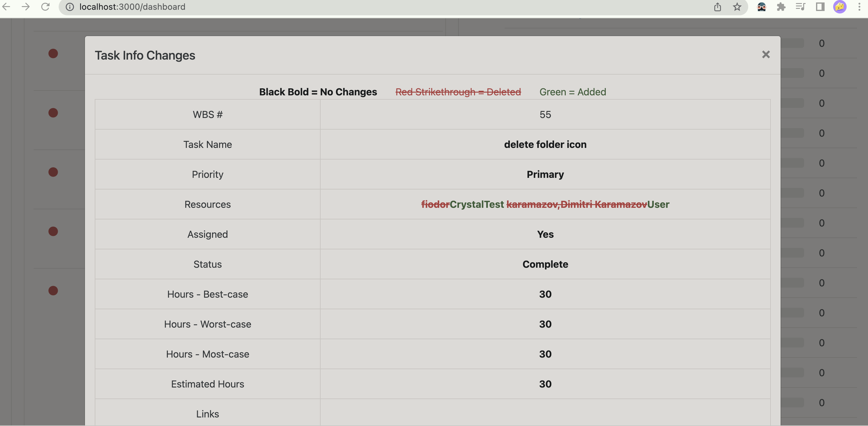
Task: Open the browser extensions puzzle icon
Action: point(781,7)
